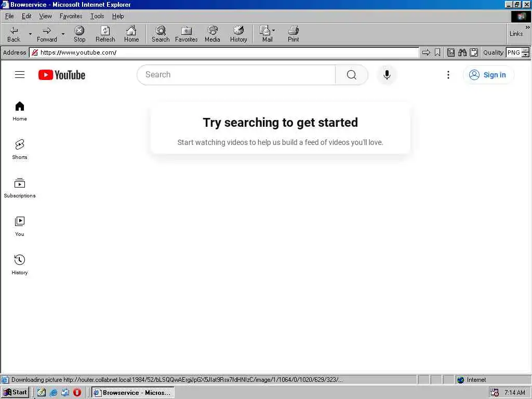
Task: Click the notepad quick launch icon
Action: pos(42,393)
